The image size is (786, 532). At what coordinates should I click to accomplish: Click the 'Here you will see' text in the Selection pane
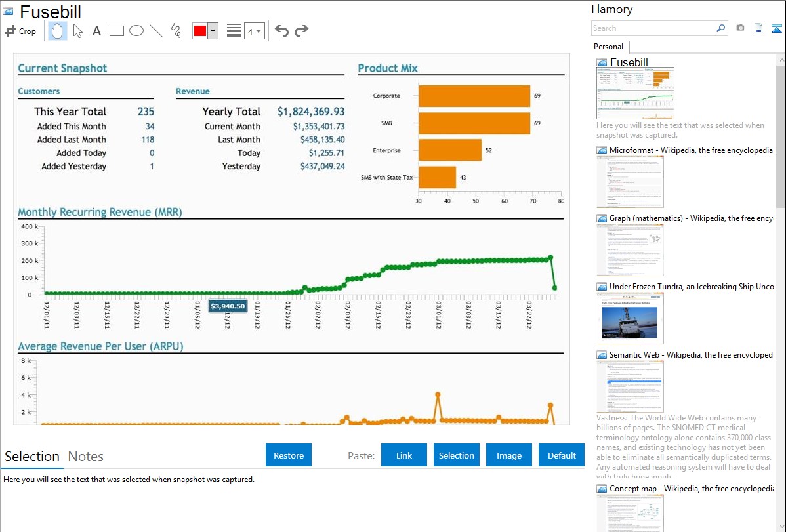click(129, 480)
